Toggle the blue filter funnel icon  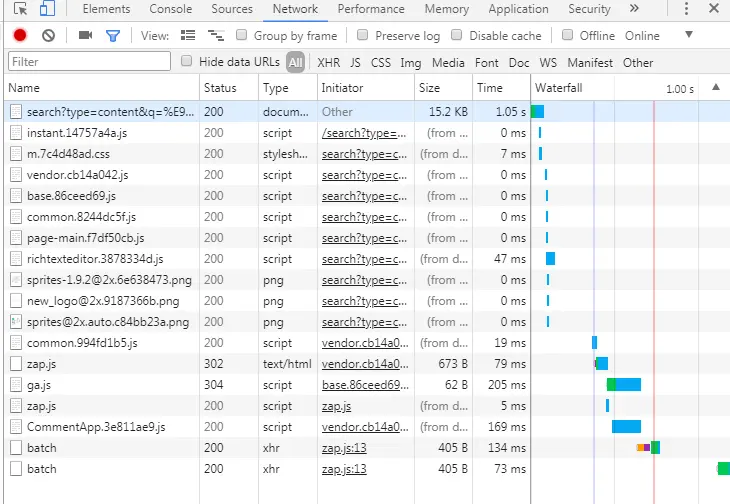coord(113,36)
